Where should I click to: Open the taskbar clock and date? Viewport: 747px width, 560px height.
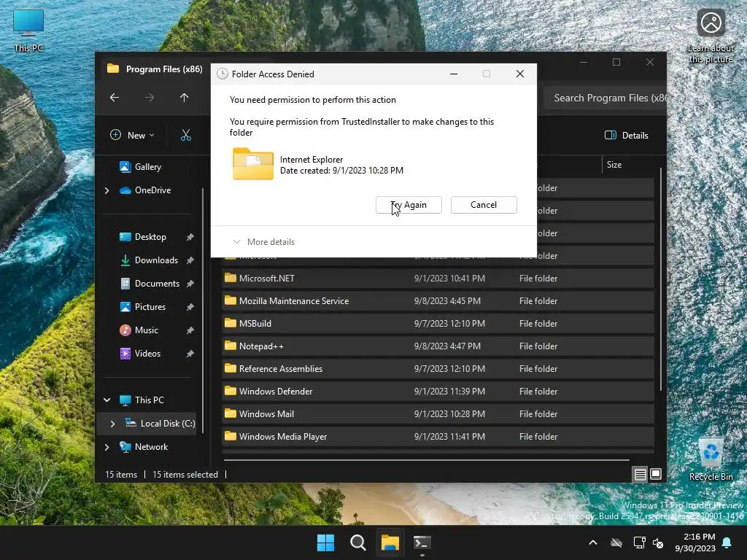pos(695,542)
